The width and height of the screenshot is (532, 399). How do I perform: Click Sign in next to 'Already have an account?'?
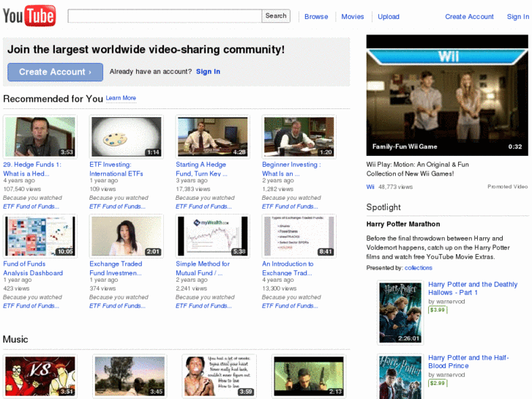(x=208, y=72)
